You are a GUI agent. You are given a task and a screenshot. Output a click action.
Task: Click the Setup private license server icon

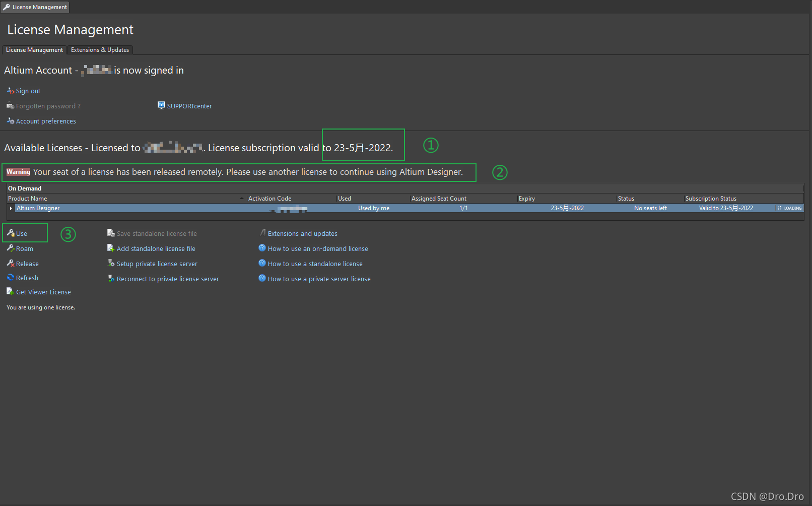coord(111,263)
